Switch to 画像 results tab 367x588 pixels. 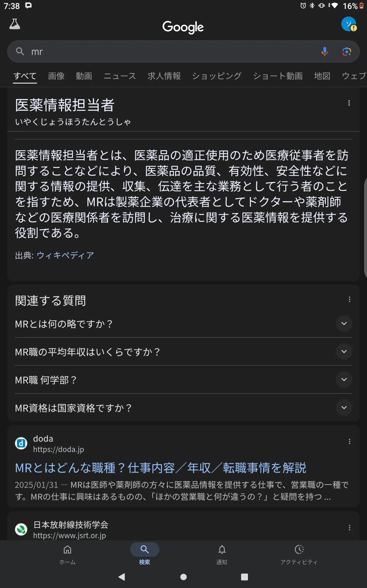click(56, 76)
